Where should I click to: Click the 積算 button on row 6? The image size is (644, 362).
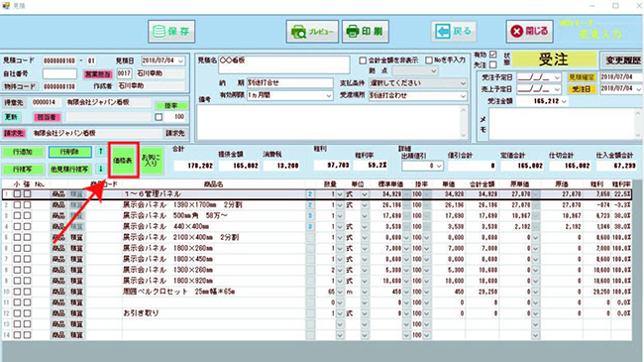[76, 249]
